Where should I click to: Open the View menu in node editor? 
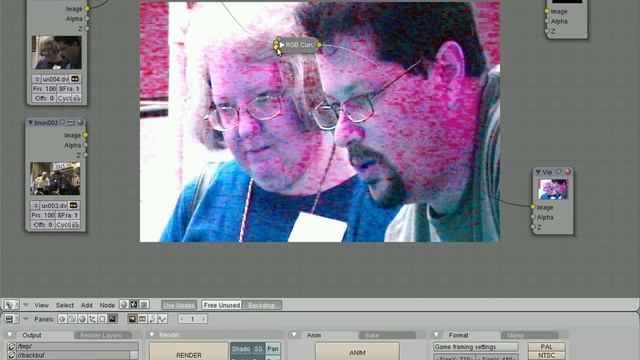(41, 305)
